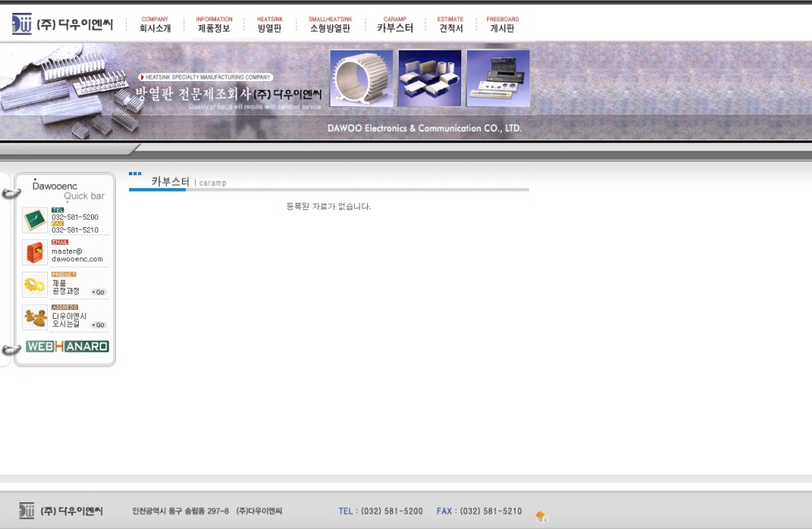This screenshot has width=812, height=529.
Task: Click the master@dawooenc.com email link
Action: point(77,256)
